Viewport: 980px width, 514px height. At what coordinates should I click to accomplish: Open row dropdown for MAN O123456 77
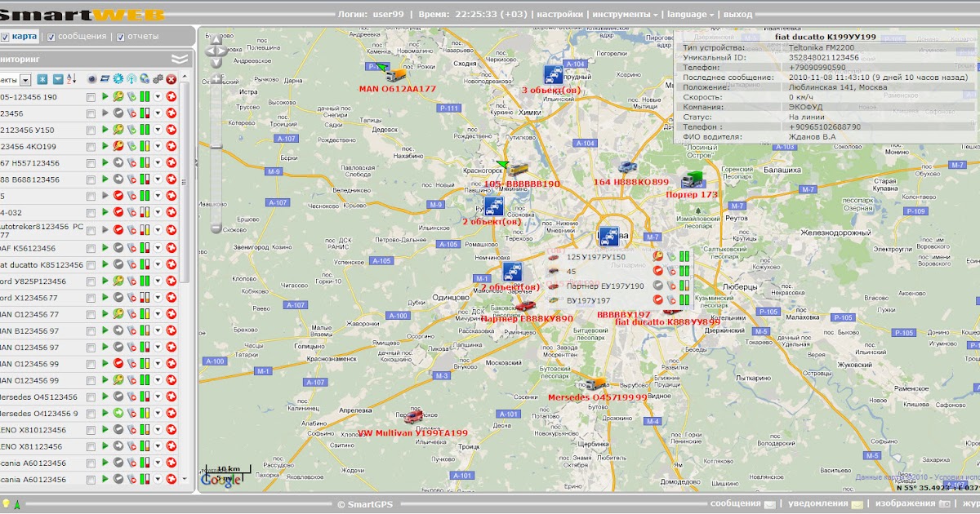(158, 315)
